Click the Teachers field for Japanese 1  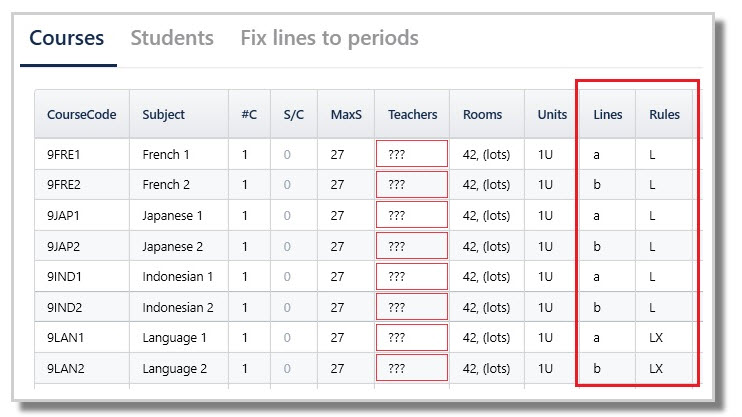click(412, 216)
